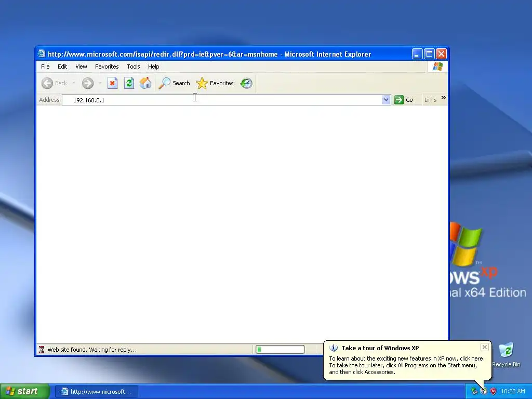Click the IE page icon in title bar

tap(42, 54)
